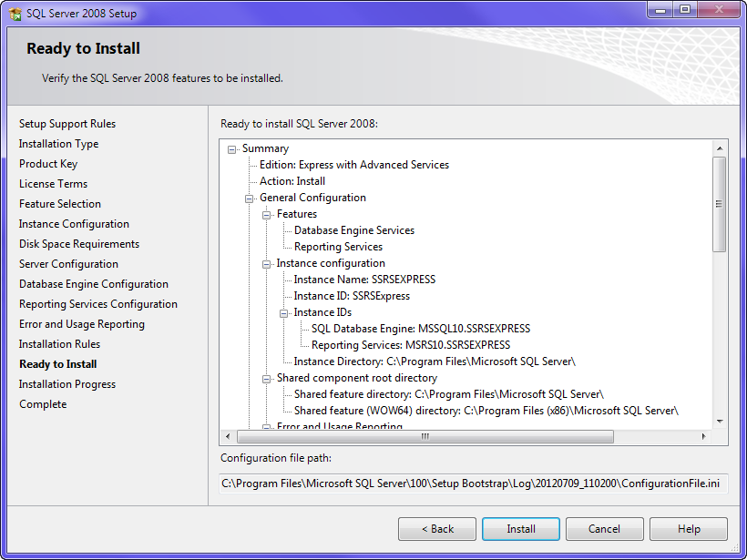This screenshot has width=747, height=560.
Task: Select Error and Usage Reporting step
Action: (x=81, y=324)
